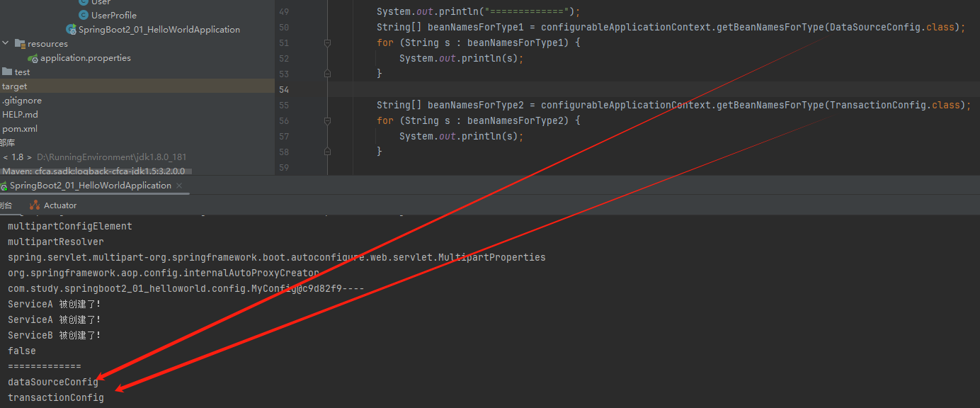Select HELP.md in project tree
Screen dimensions: 980x408
[20, 114]
